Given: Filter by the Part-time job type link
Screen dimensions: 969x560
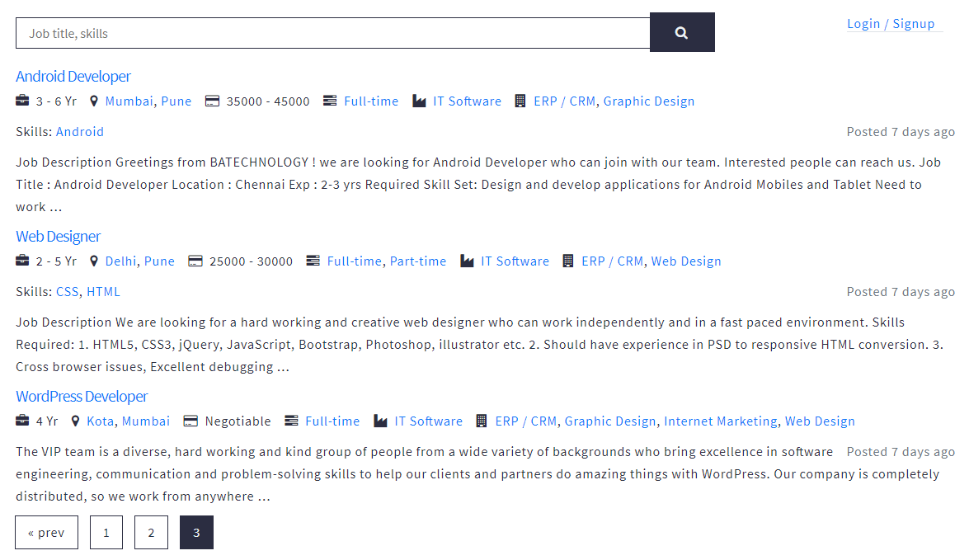Looking at the screenshot, I should [x=418, y=261].
